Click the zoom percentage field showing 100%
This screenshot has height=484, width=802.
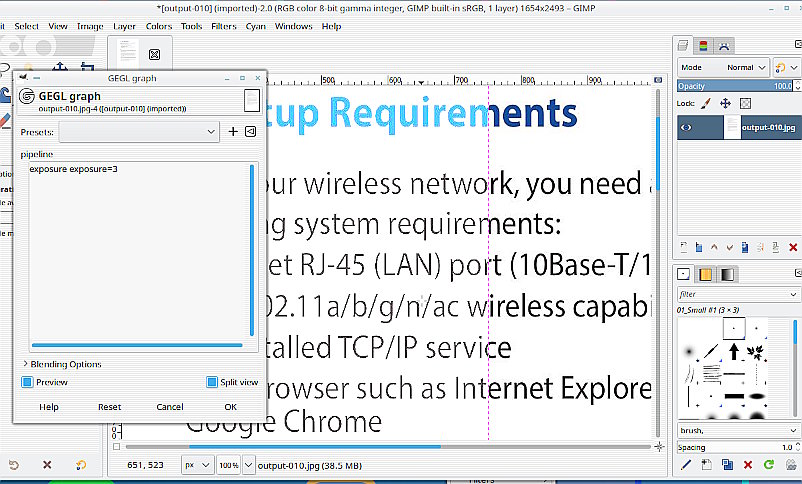point(229,465)
